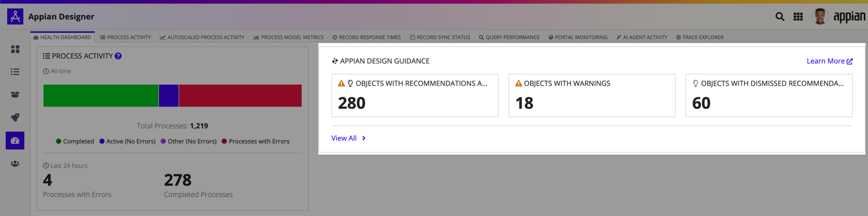This screenshot has width=868, height=216.
Task: Open the user profile avatar
Action: pos(820,17)
